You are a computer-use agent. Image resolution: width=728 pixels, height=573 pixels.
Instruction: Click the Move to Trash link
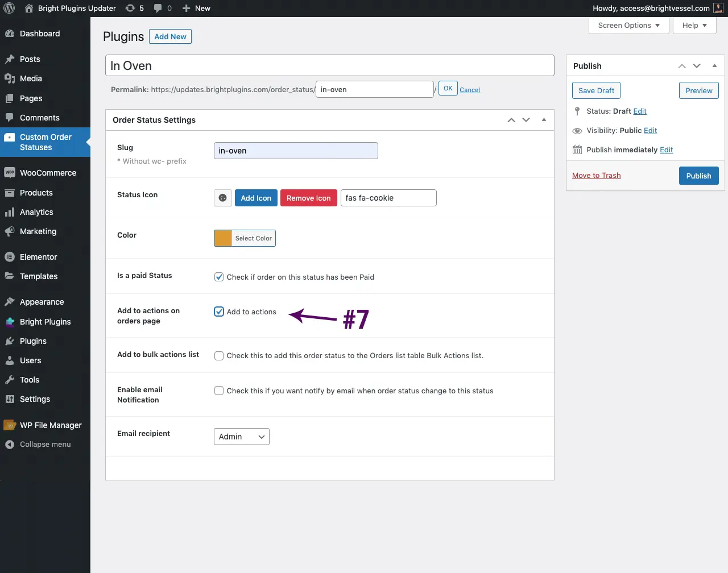pyautogui.click(x=596, y=175)
